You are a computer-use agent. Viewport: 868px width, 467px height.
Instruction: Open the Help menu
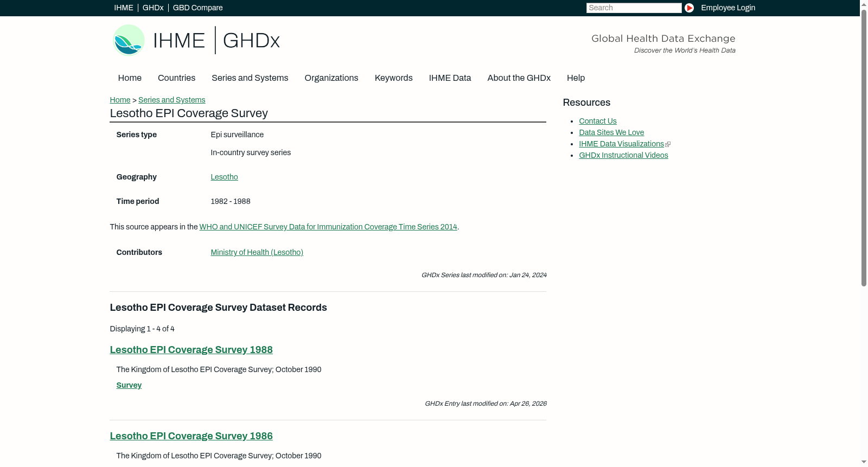(x=576, y=78)
